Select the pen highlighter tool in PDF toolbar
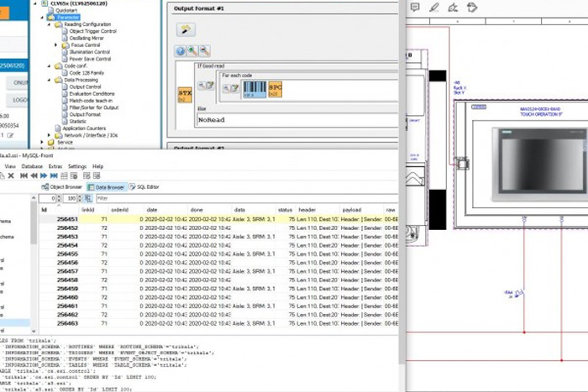The image size is (588, 392). 434,7
